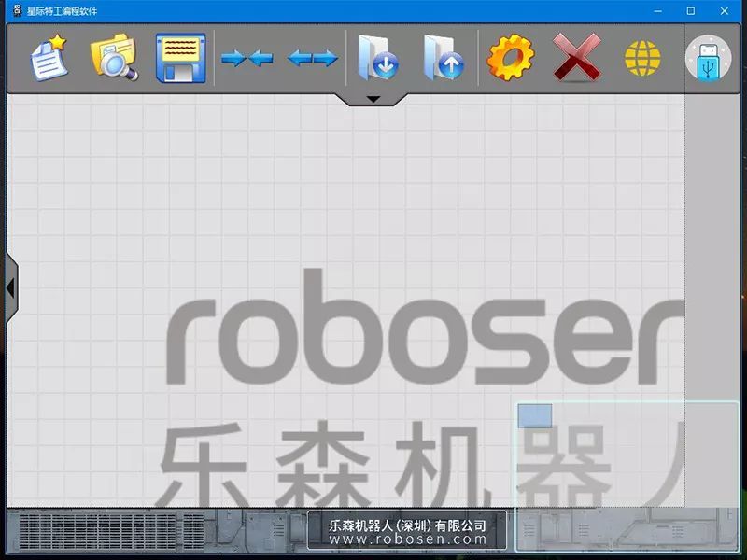
Task: Save the project with the floppy disk icon
Action: click(181, 58)
